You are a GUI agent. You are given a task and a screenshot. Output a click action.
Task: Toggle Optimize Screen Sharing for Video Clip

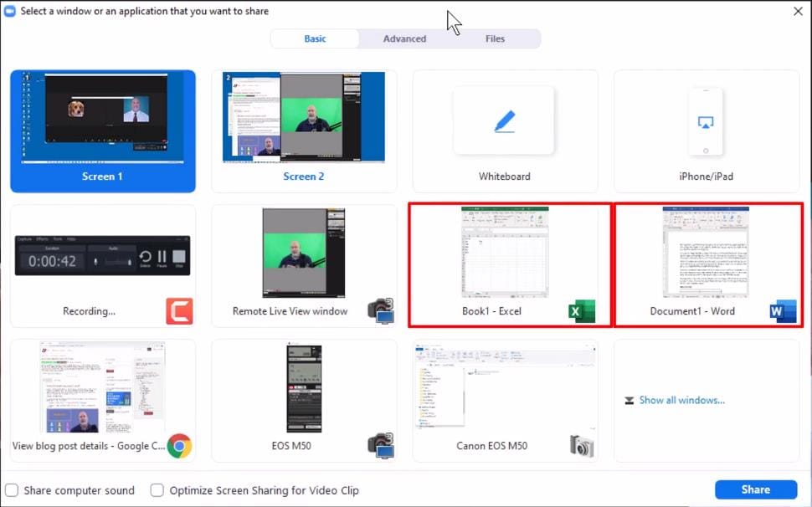coord(157,490)
